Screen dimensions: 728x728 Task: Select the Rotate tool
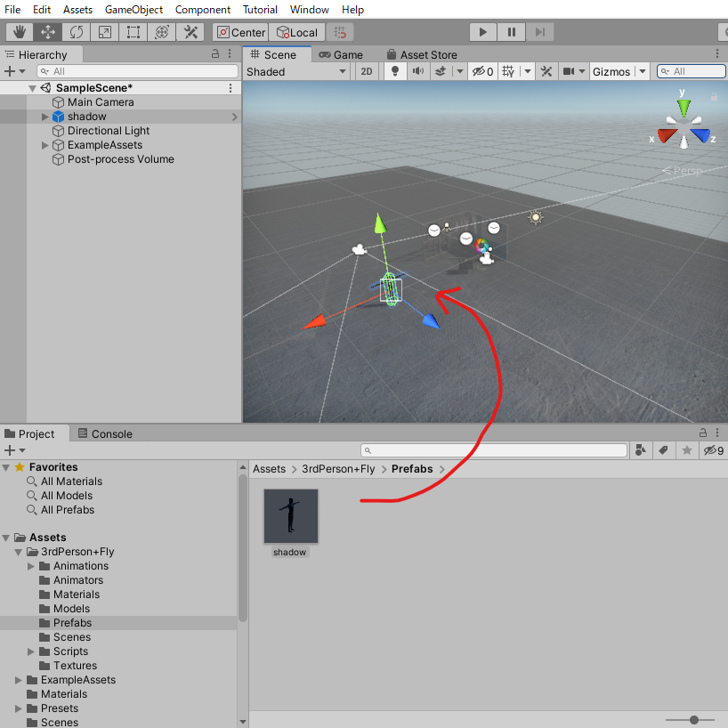pyautogui.click(x=77, y=32)
